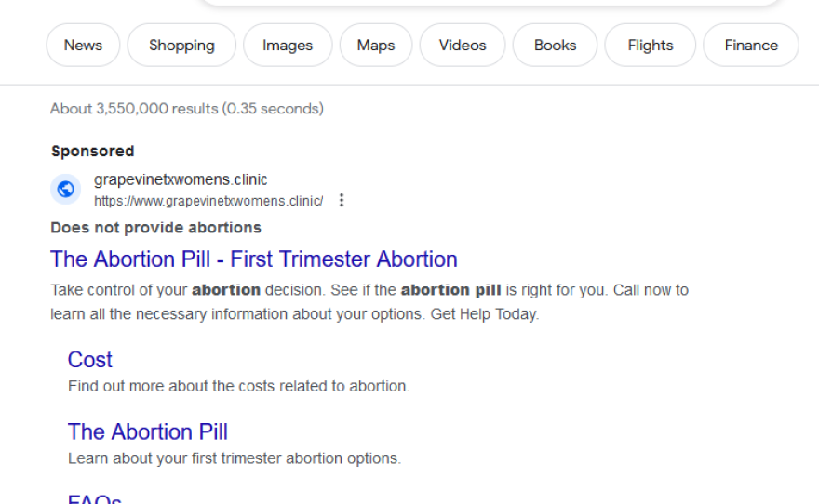
Task: Click the https://www.grapevinetxwomens.clinic/ URL text
Action: click(208, 201)
